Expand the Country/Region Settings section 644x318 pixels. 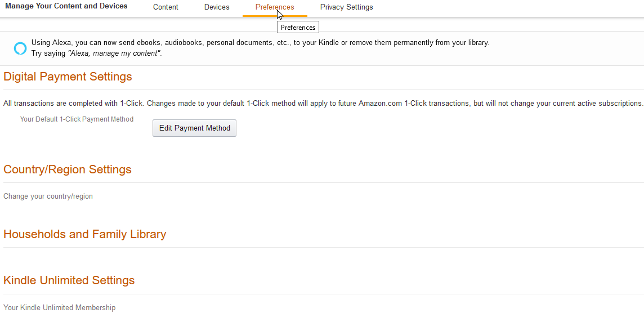coord(68,170)
